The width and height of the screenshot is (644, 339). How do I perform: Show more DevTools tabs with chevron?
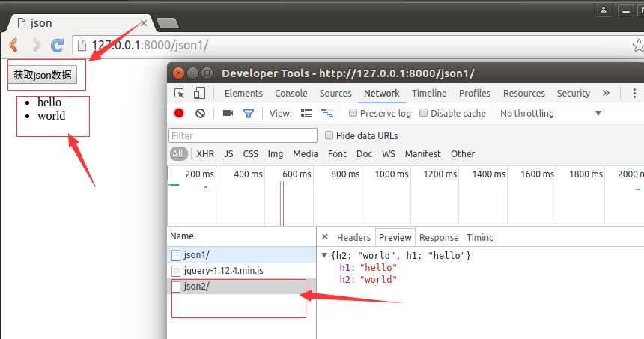[606, 93]
